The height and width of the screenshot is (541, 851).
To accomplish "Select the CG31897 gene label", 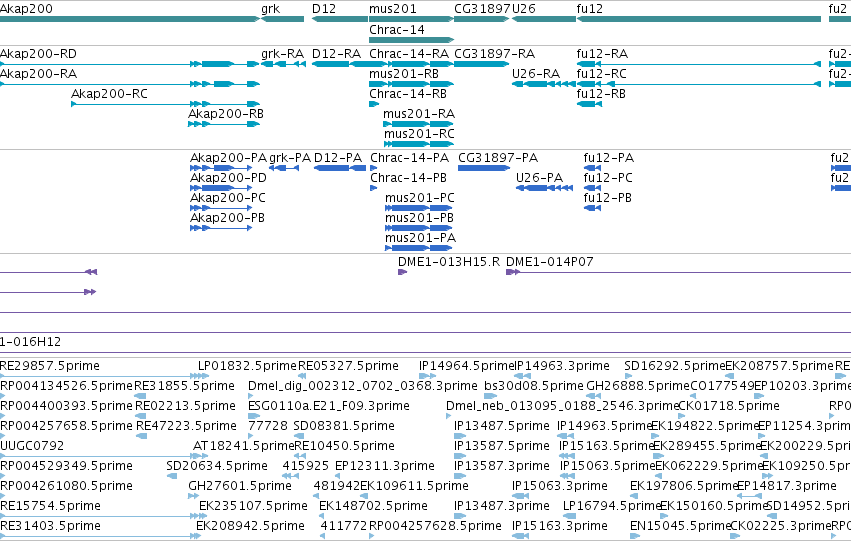I will click(482, 9).
